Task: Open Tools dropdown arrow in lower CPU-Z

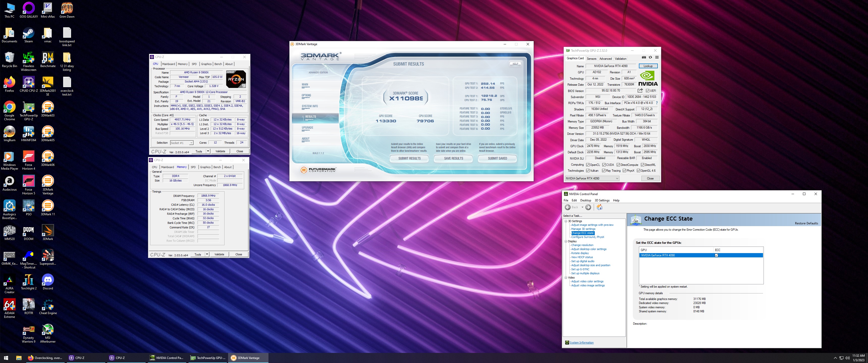Action: pyautogui.click(x=207, y=254)
